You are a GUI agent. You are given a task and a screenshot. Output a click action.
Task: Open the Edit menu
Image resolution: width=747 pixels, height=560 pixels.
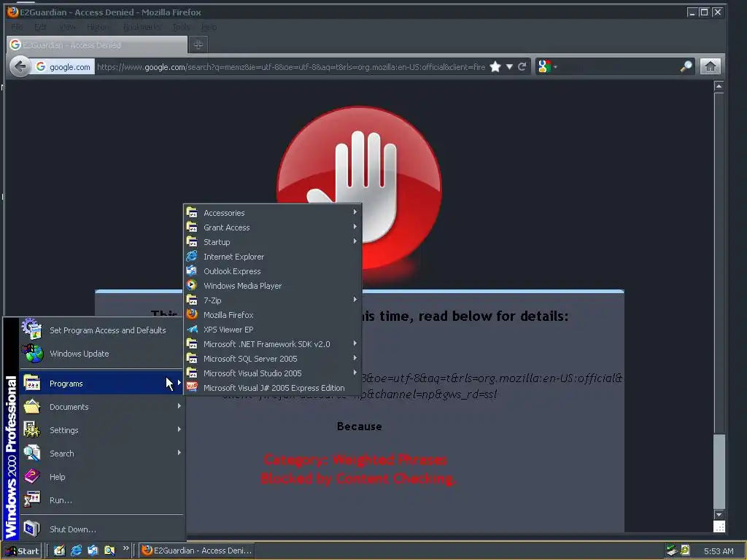point(41,27)
